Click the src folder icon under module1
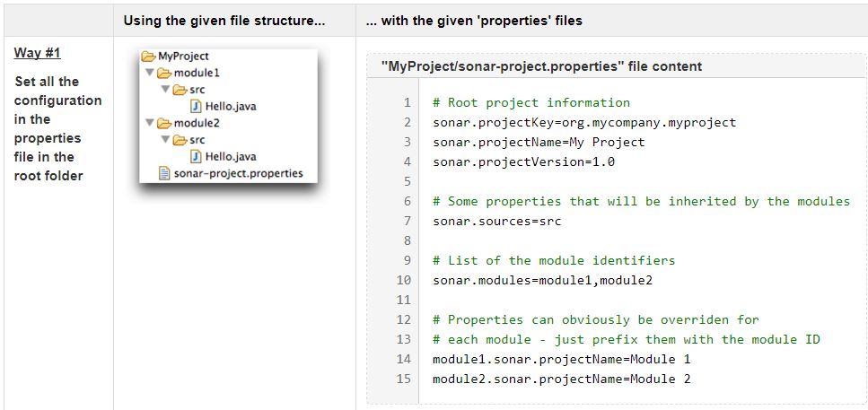Screen dimensions: 868x410 [180, 90]
